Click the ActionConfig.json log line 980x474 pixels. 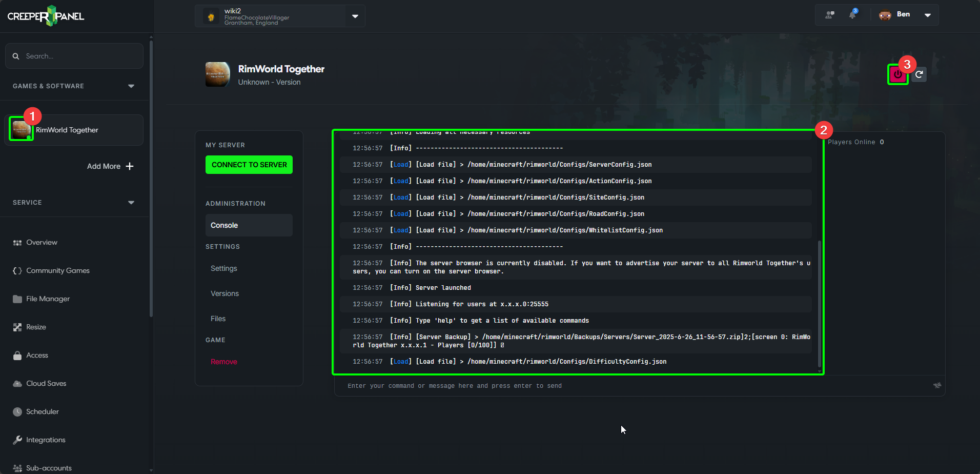click(x=576, y=181)
